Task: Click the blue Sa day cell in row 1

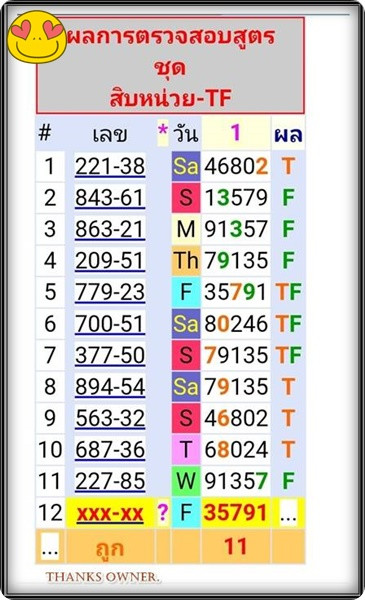Action: 186,166
